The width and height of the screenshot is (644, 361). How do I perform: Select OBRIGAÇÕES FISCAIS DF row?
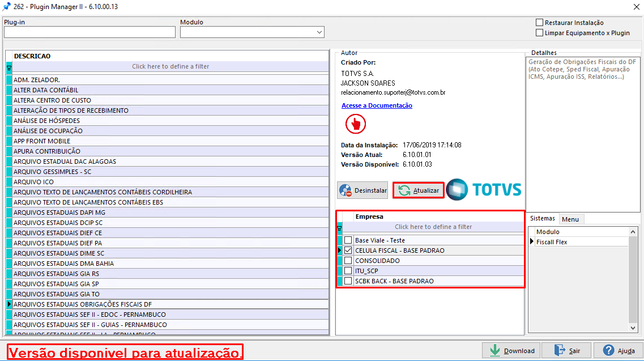(x=170, y=304)
